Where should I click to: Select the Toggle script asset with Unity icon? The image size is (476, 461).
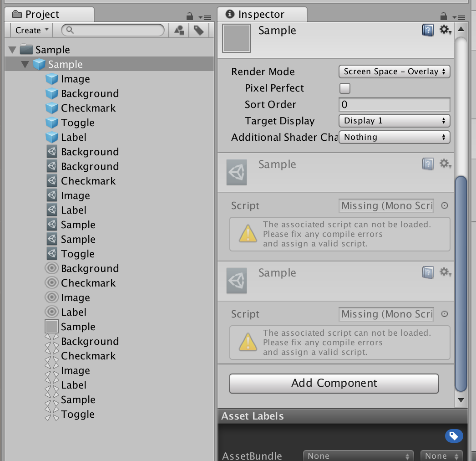71,254
